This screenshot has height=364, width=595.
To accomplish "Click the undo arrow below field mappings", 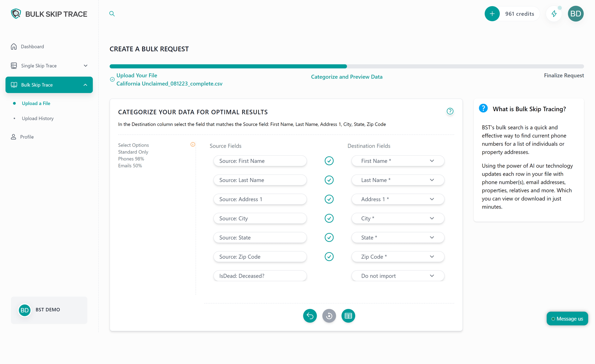I will tap(310, 316).
